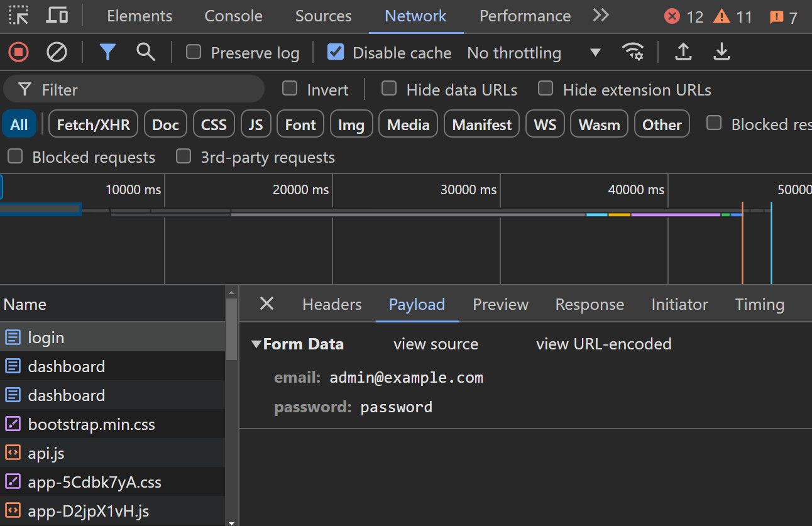The width and height of the screenshot is (812, 526).
Task: Select the app-5Cdbk7yA.css request
Action: coord(112,482)
